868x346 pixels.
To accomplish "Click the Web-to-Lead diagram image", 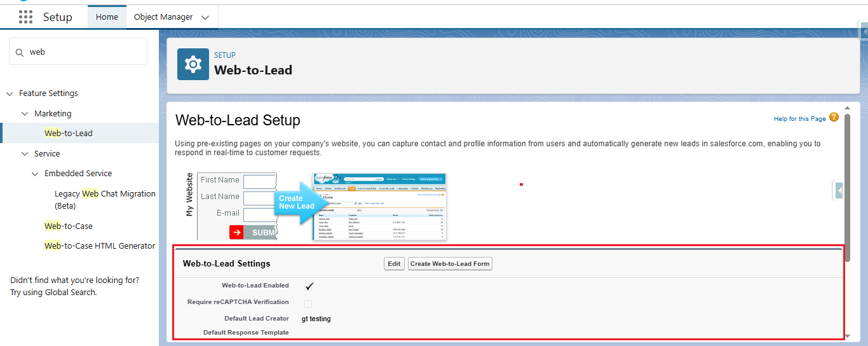I will 316,207.
